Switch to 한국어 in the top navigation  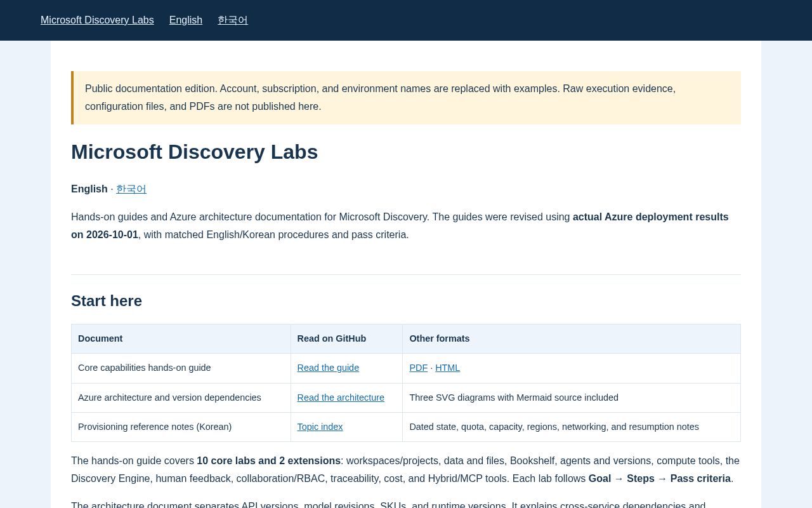click(x=233, y=20)
